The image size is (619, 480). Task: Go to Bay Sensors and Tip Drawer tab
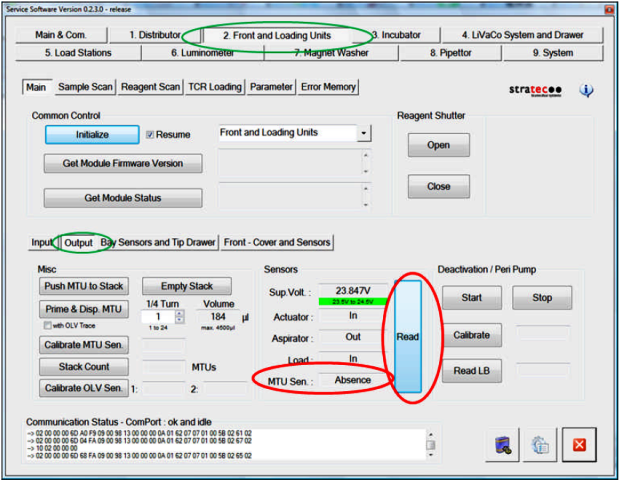158,242
